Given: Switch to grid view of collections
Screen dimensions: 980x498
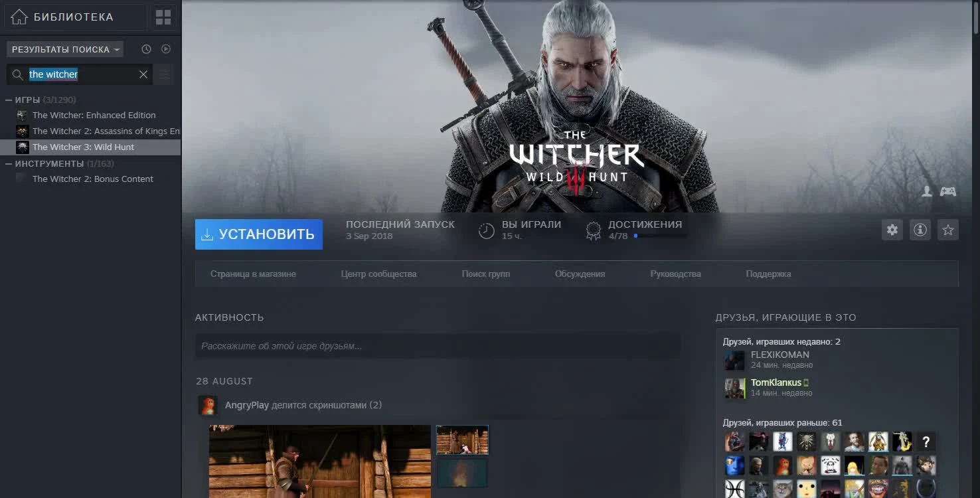Looking at the screenshot, I should click(163, 17).
